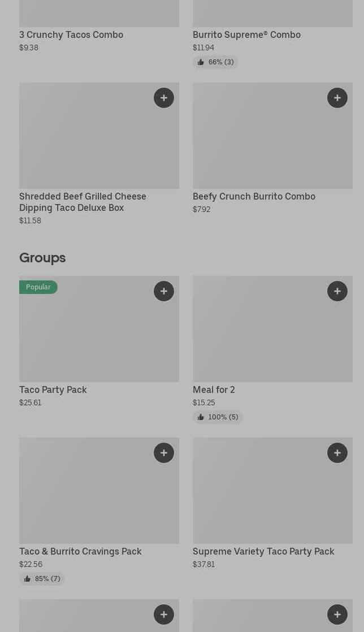Click thumbs-up icon under Meal for 2

(x=201, y=417)
